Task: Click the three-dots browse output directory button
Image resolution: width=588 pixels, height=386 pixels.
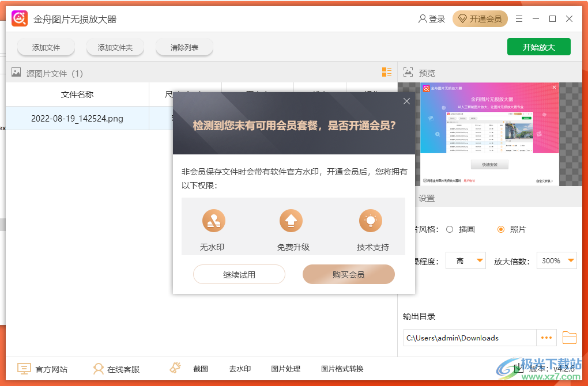Action: [x=546, y=338]
